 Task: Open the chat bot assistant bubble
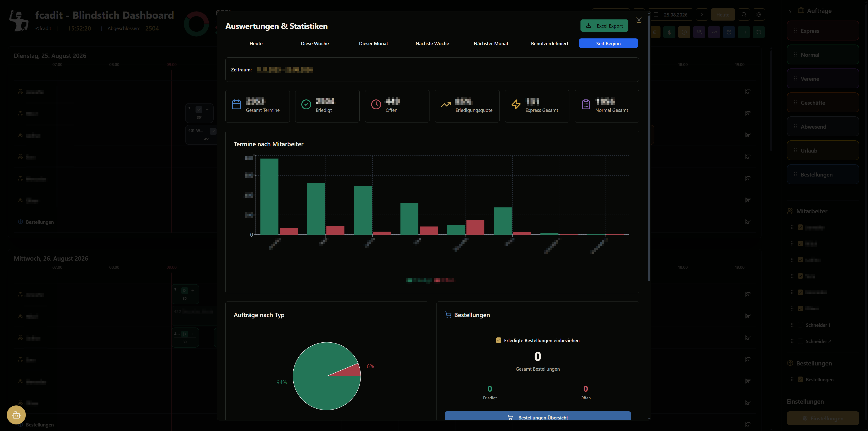(16, 415)
